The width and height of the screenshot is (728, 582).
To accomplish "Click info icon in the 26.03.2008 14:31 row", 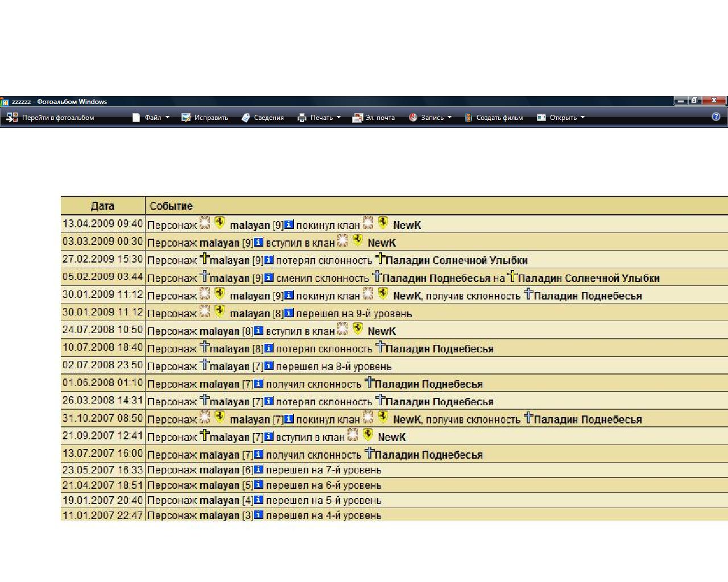I will click(x=269, y=401).
